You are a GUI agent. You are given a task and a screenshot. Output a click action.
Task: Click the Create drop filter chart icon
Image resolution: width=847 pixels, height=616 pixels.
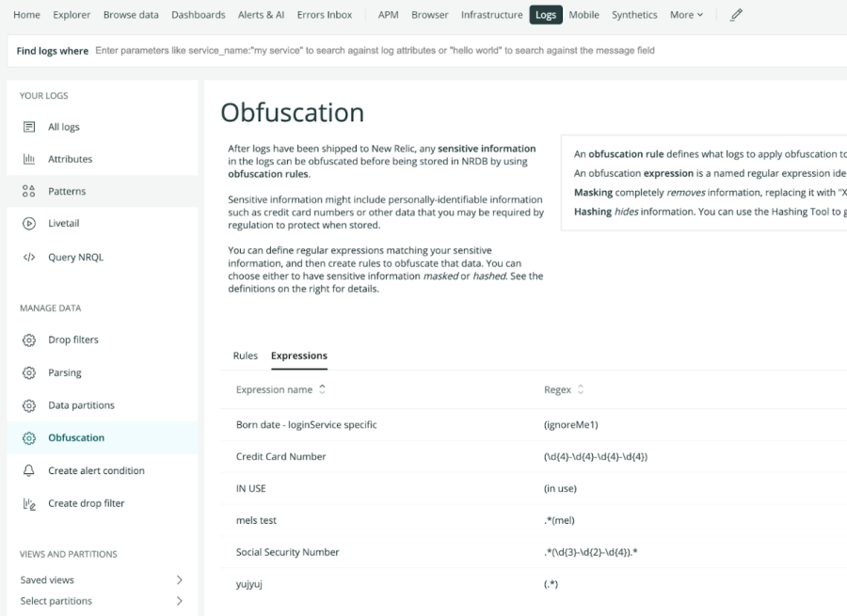tap(29, 504)
